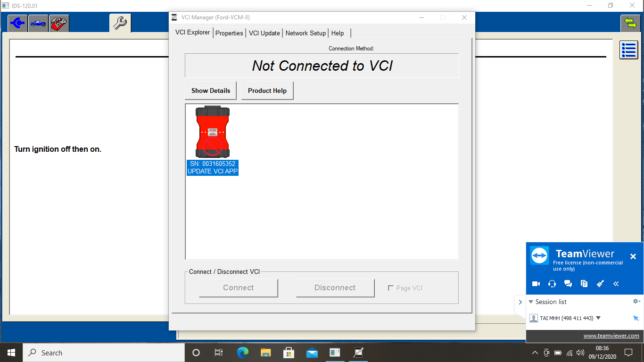
Task: Click the Disconnect button
Action: pos(335,288)
